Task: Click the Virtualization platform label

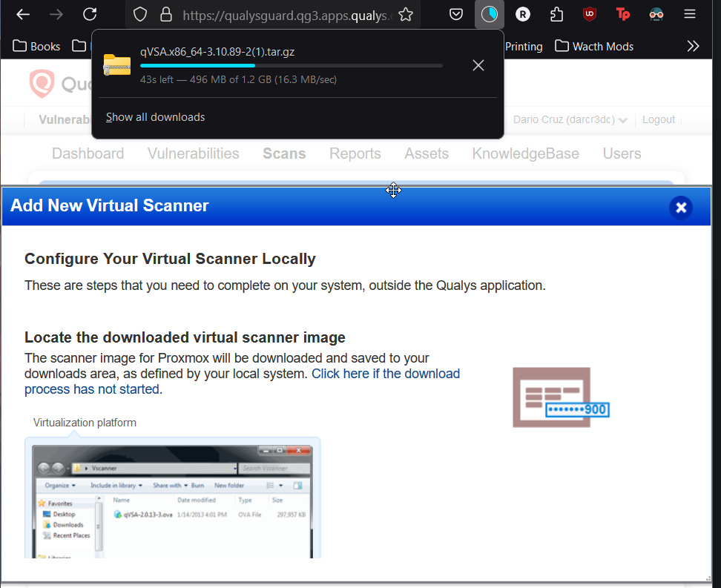Action: click(85, 423)
